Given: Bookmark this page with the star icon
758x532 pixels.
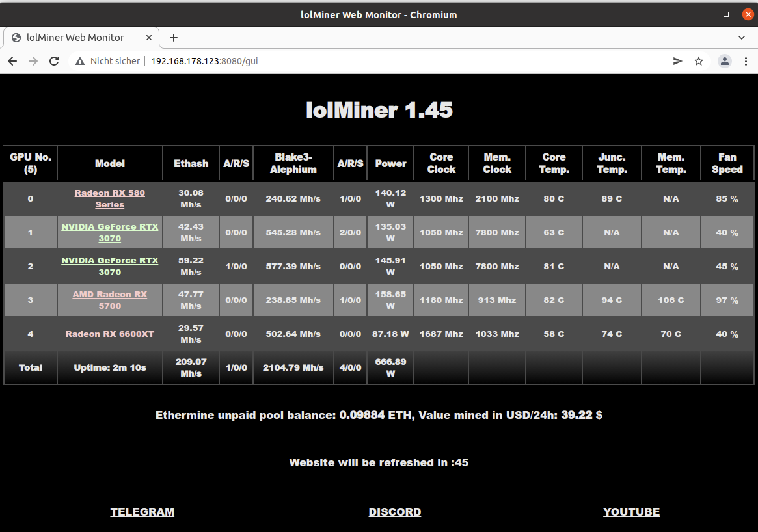Looking at the screenshot, I should click(x=699, y=61).
